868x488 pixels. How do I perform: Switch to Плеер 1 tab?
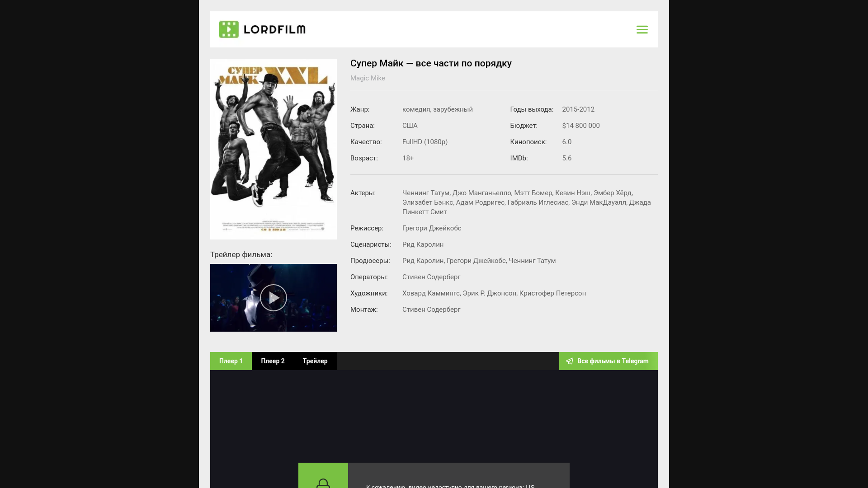(x=231, y=361)
